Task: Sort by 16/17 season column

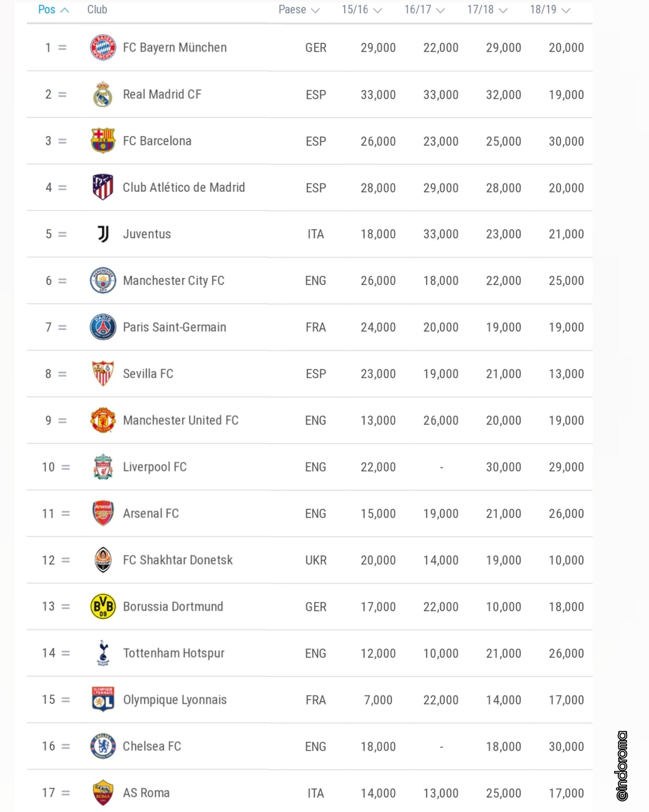Action: tap(424, 10)
